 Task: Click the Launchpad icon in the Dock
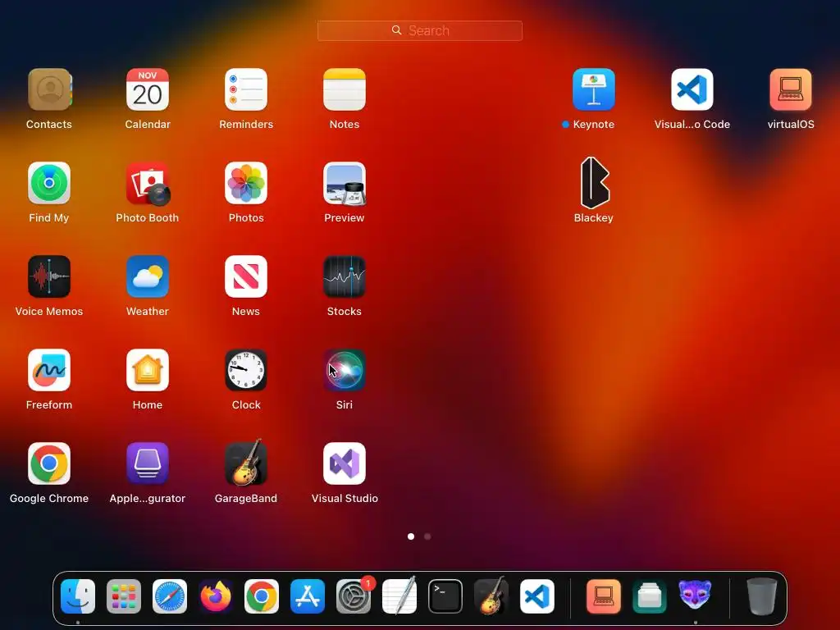point(124,596)
